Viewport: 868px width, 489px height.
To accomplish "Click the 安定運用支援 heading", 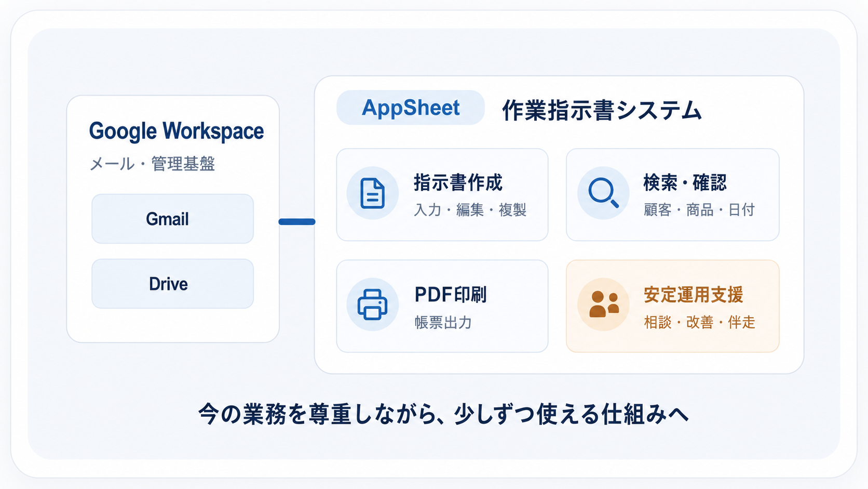I will coord(693,295).
